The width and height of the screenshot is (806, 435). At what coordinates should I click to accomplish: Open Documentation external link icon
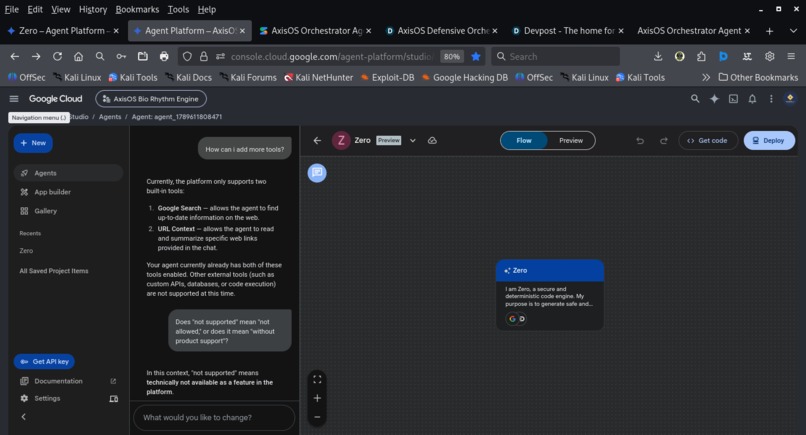113,381
